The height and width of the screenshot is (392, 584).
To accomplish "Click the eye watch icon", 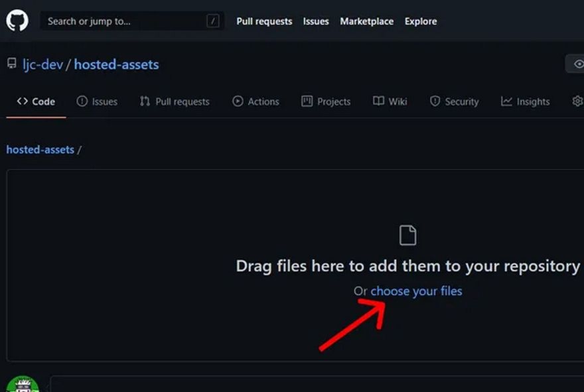I will [576, 64].
